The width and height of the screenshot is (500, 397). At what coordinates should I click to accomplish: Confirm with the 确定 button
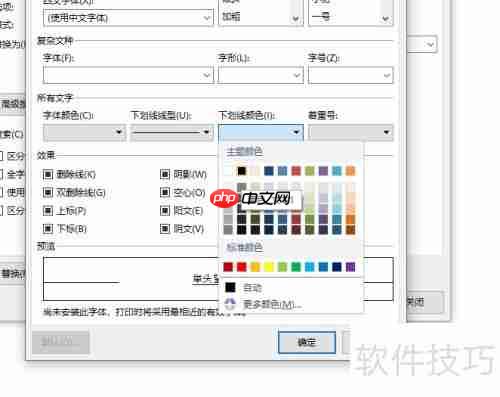pyautogui.click(x=307, y=342)
